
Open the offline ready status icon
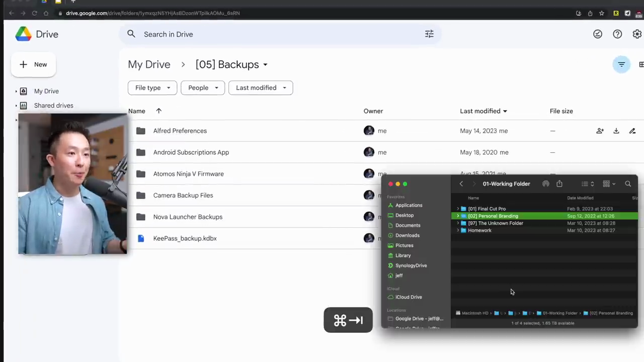tap(598, 34)
